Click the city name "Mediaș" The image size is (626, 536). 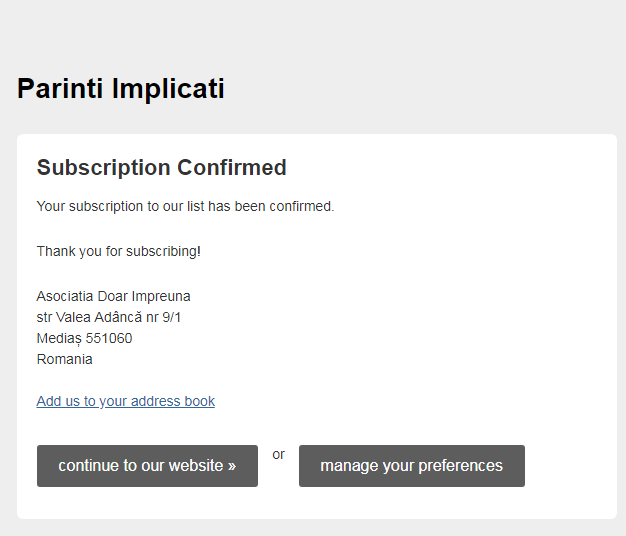tap(58, 338)
